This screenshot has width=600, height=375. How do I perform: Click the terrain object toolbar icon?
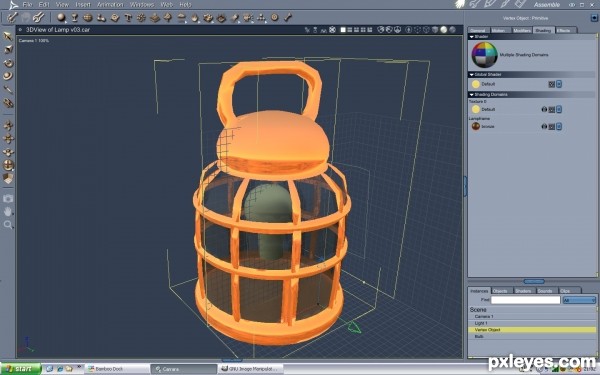pyautogui.click(x=155, y=18)
